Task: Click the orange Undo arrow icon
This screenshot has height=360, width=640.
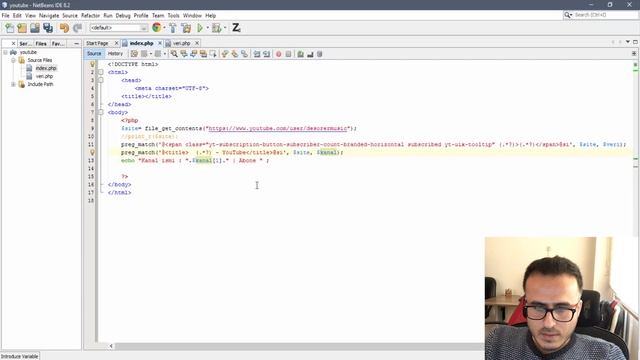Action: point(64,28)
